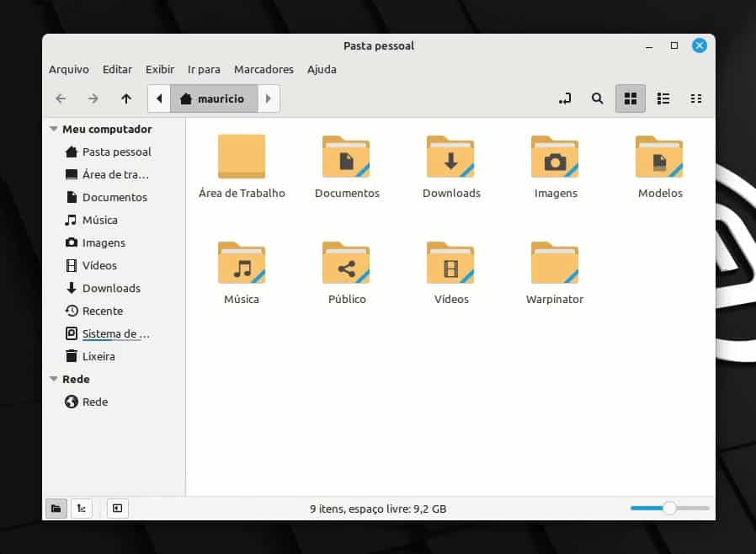Navigate up one folder level
The height and width of the screenshot is (554, 756).
point(125,99)
